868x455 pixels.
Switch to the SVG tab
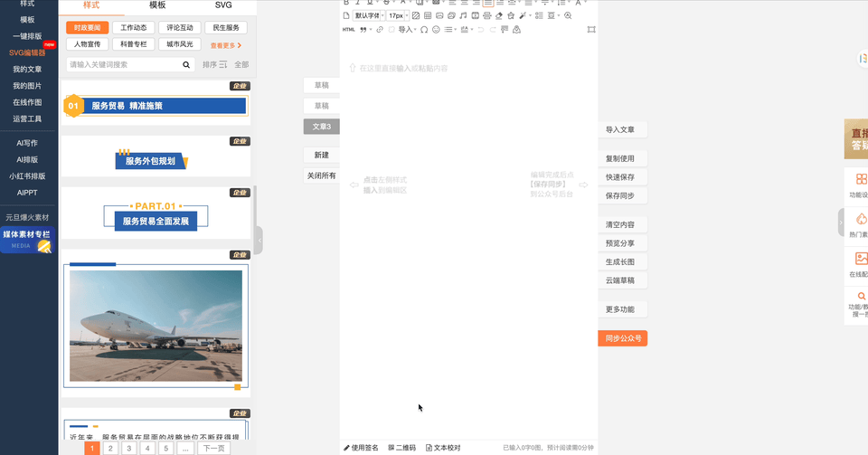click(x=222, y=5)
